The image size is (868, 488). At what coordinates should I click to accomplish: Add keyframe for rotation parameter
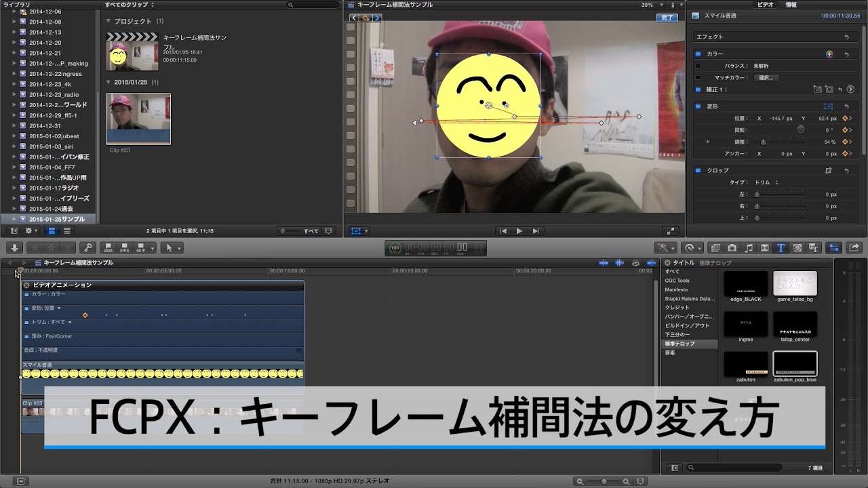(846, 129)
